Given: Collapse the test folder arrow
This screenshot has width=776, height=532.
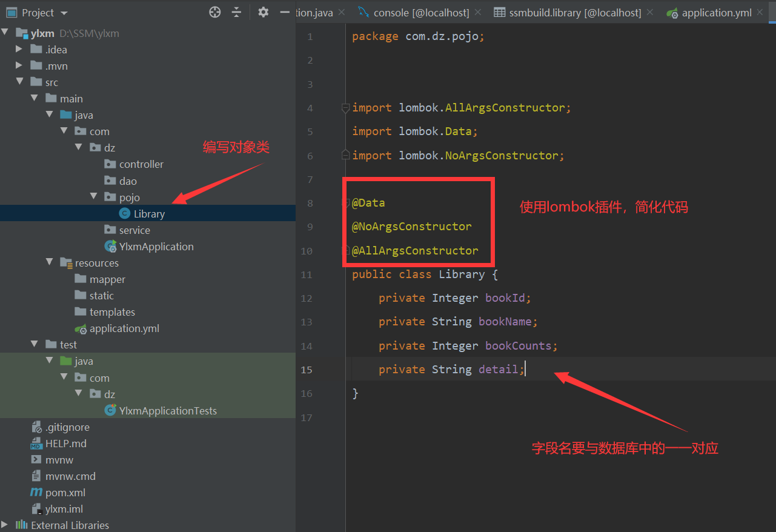Looking at the screenshot, I should click(35, 344).
